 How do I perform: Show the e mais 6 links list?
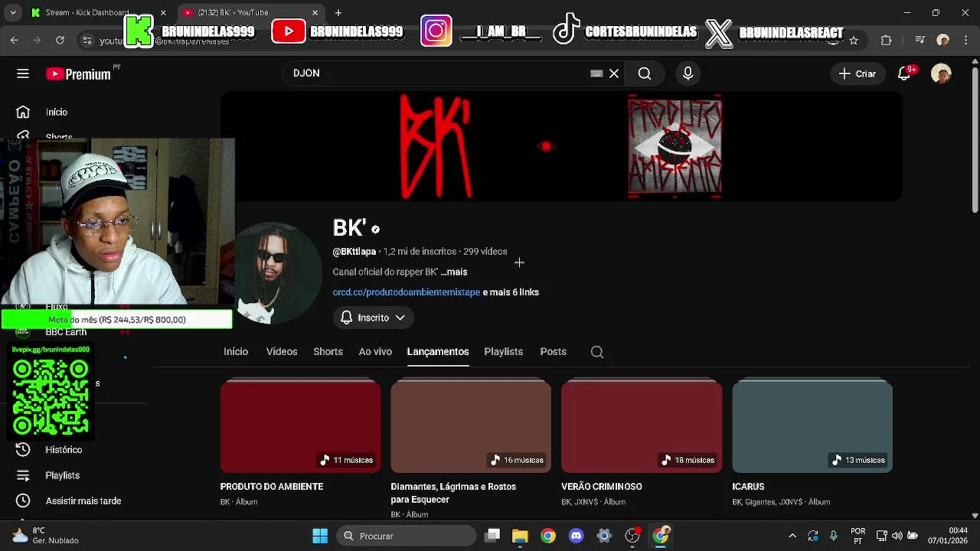point(511,292)
